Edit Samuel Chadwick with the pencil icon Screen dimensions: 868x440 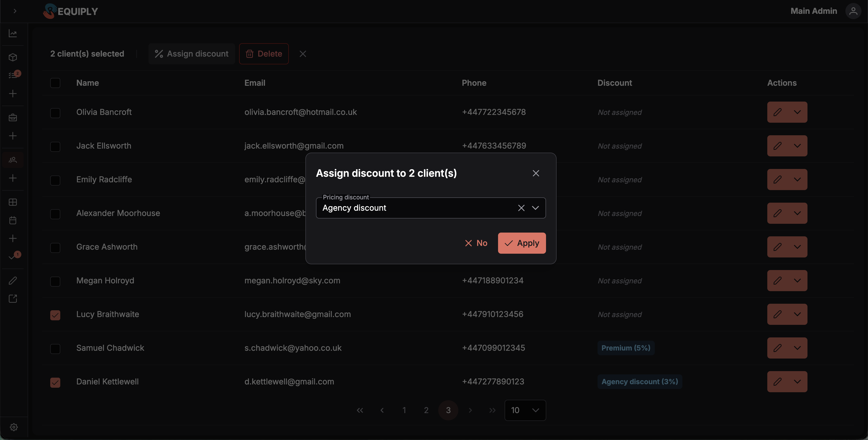coord(777,348)
